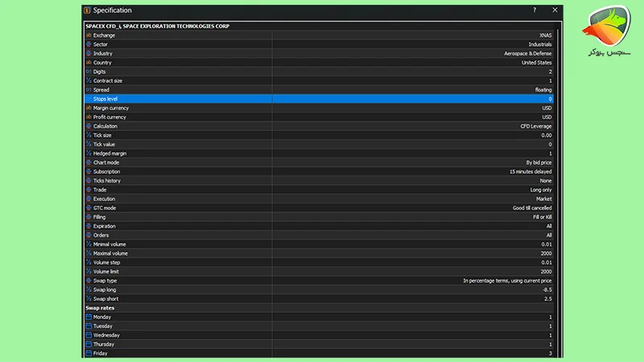Screen dimensions: 644x362
Task: Click the Execution row icon
Action: [x=89, y=199]
